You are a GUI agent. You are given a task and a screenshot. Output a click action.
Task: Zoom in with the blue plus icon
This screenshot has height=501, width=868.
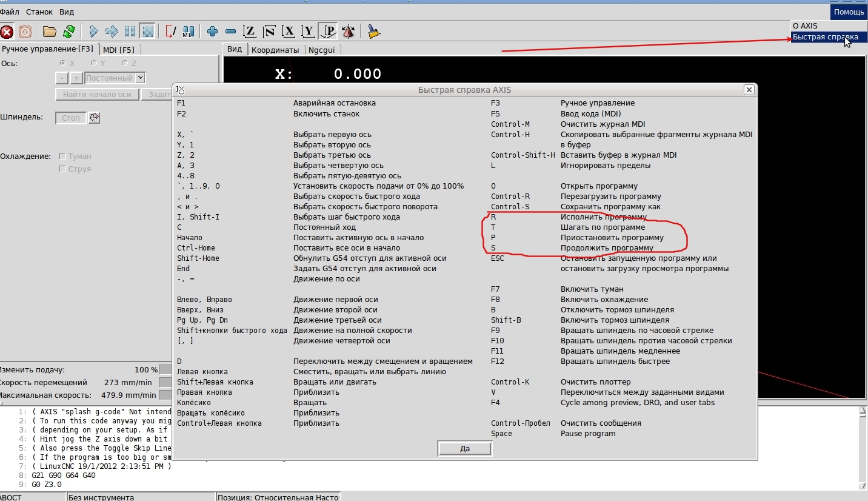(212, 32)
